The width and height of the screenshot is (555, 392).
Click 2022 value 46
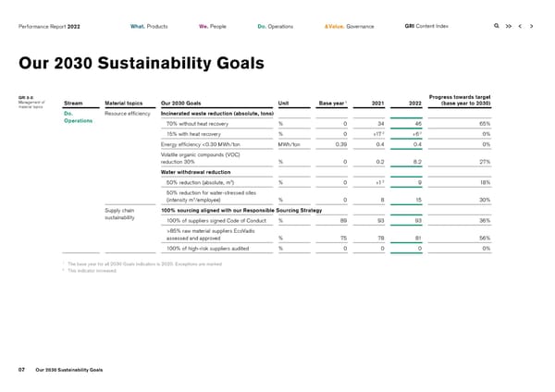tap(418, 124)
